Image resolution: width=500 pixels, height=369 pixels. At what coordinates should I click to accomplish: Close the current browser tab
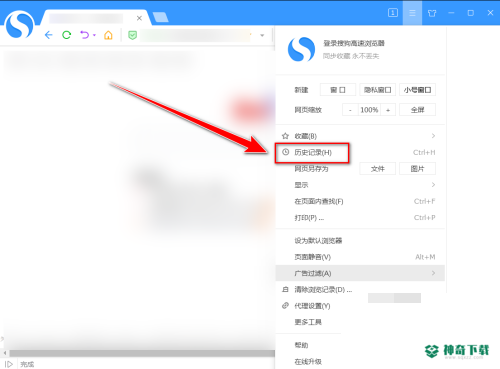(x=139, y=18)
